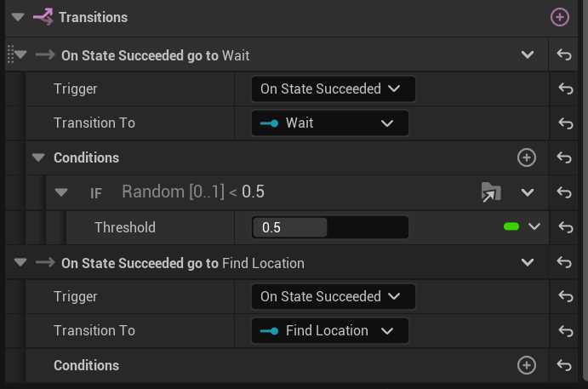Add condition to the Wait transition

pos(527,157)
